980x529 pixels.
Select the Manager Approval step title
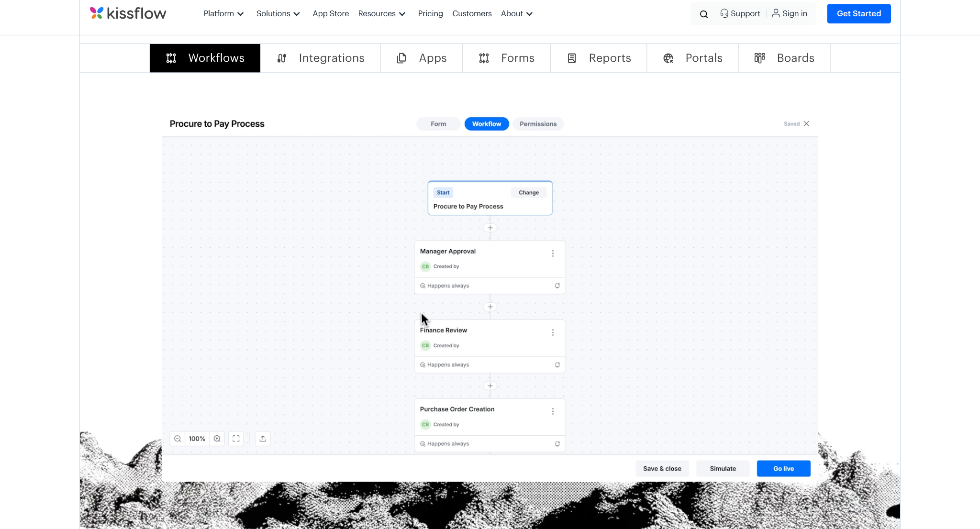448,251
